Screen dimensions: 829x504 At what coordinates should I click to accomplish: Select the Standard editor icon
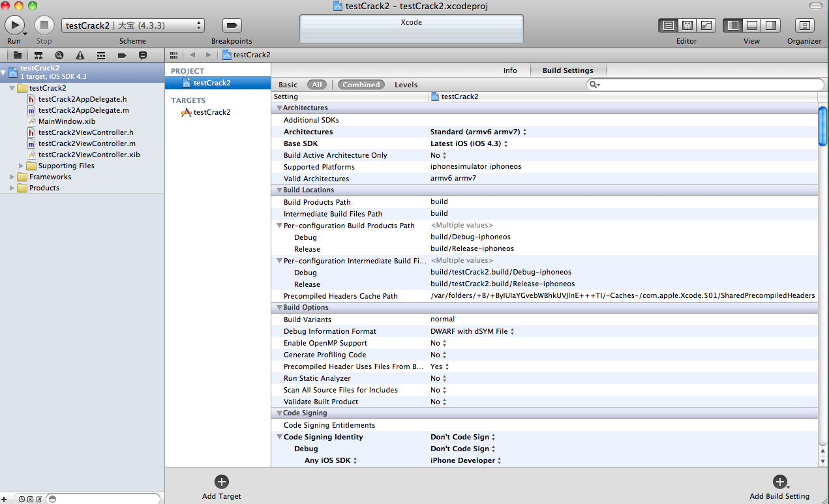668,25
